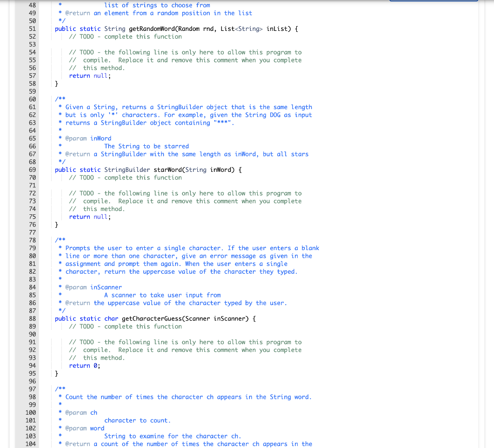
Task: Click 'return null;' on line 57
Action: coord(90,76)
